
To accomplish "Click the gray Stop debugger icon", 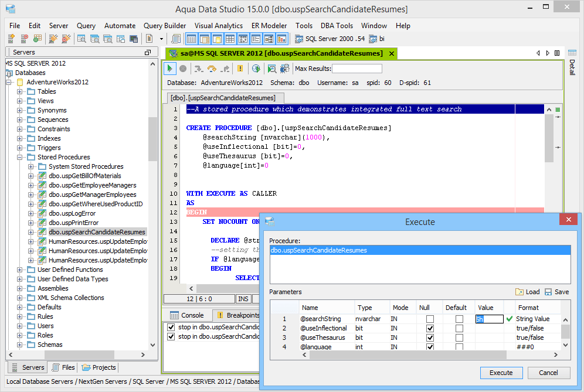I will [183, 69].
